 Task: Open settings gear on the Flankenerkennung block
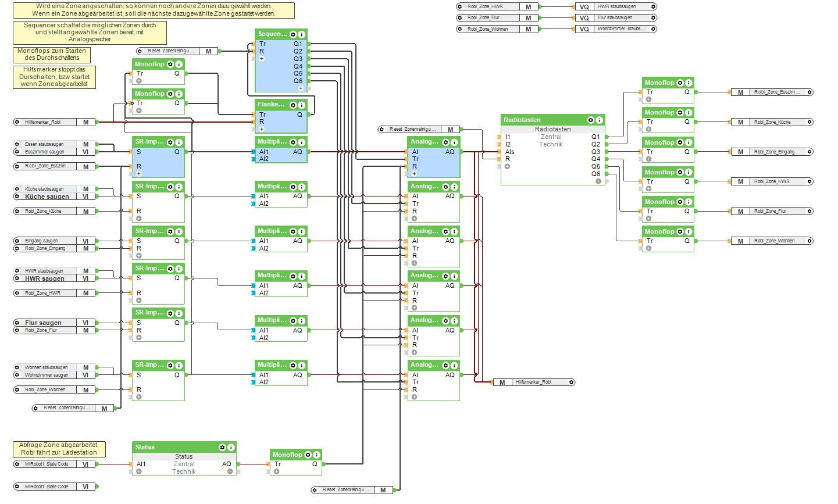click(x=293, y=105)
